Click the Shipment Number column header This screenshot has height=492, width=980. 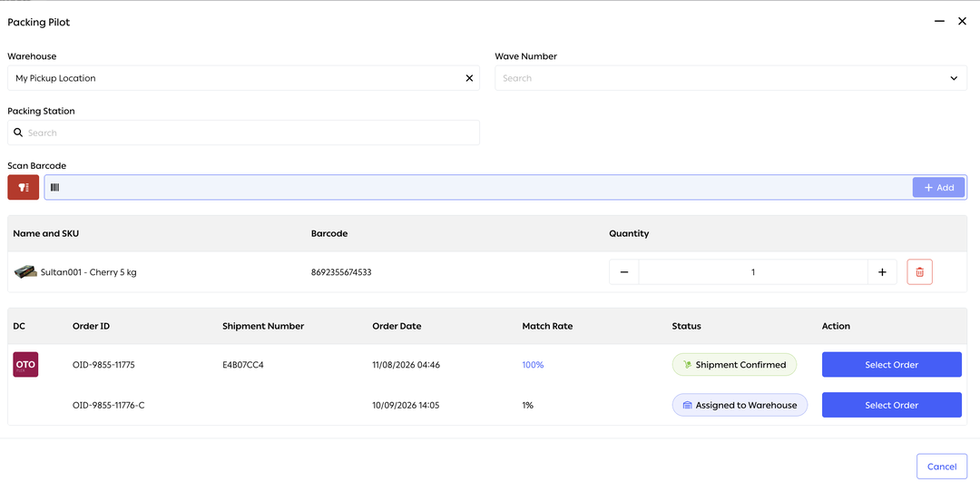pos(263,326)
